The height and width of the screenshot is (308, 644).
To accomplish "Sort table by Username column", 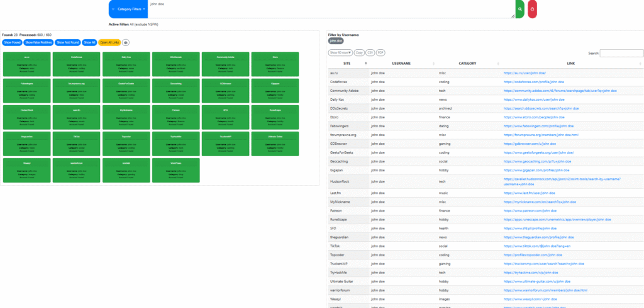I will pyautogui.click(x=401, y=64).
